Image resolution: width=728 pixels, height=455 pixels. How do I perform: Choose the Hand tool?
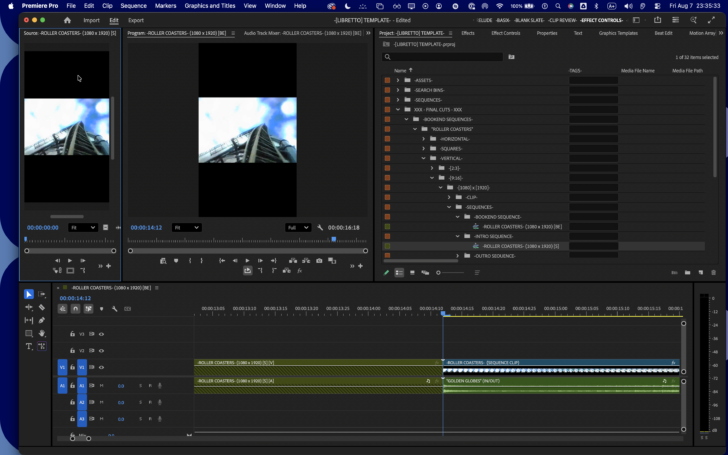42,333
